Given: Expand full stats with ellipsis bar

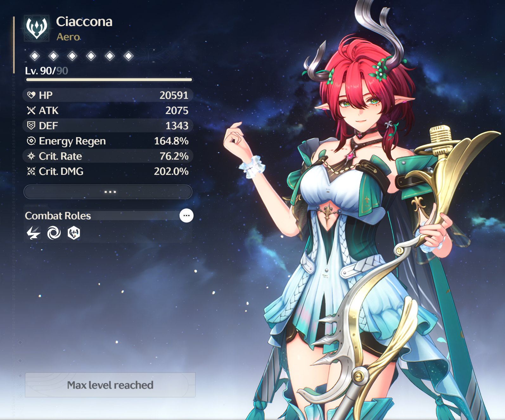Looking at the screenshot, I should 108,192.
